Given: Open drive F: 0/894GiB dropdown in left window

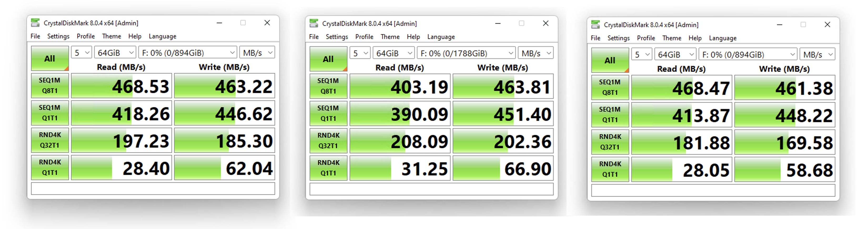Looking at the screenshot, I should pyautogui.click(x=188, y=53).
